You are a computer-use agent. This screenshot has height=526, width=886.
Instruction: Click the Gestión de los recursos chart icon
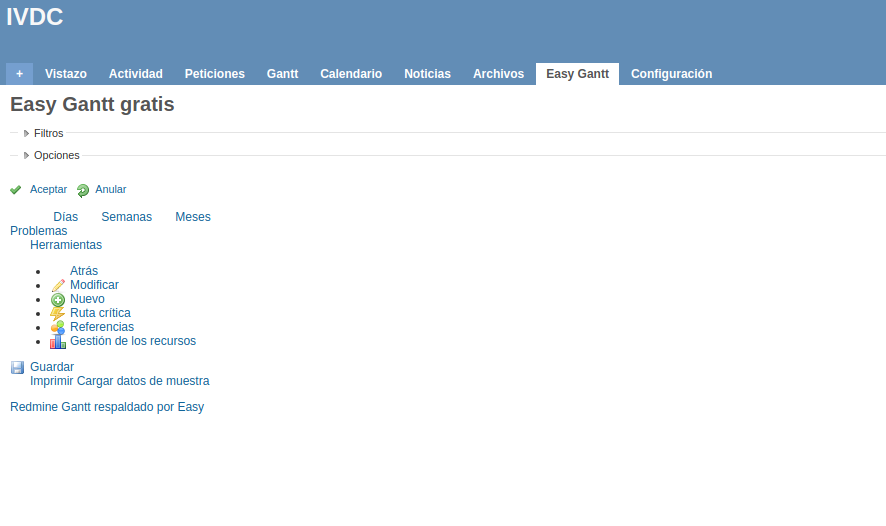tap(58, 342)
